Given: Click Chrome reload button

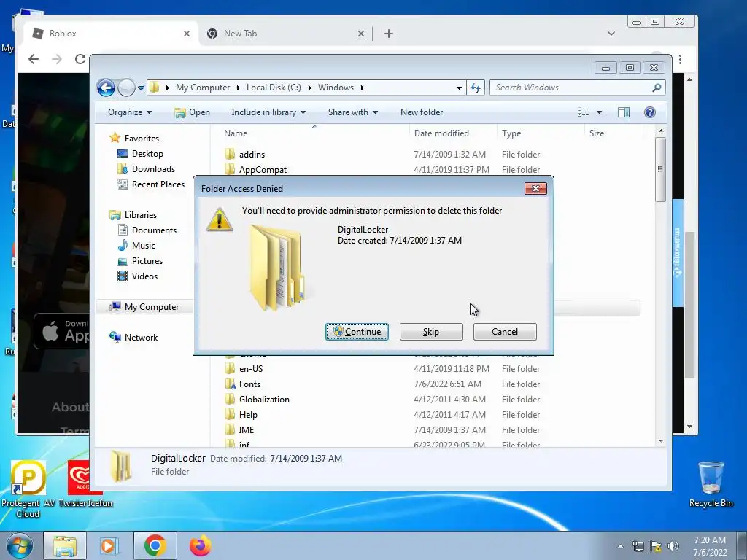Looking at the screenshot, I should 80,59.
